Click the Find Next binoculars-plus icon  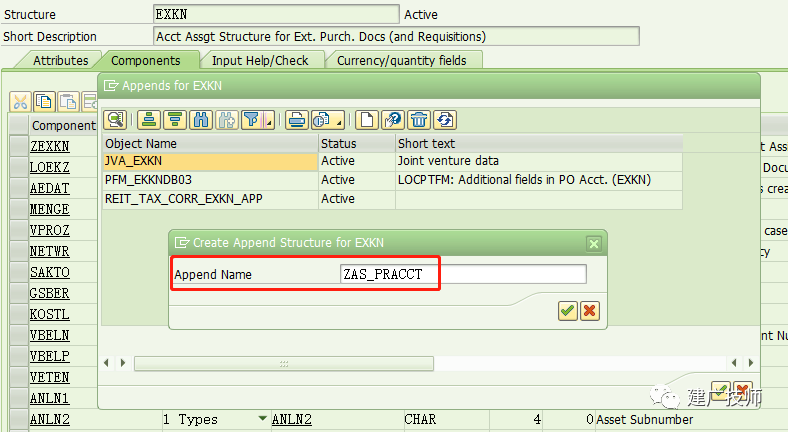pyautogui.click(x=227, y=120)
